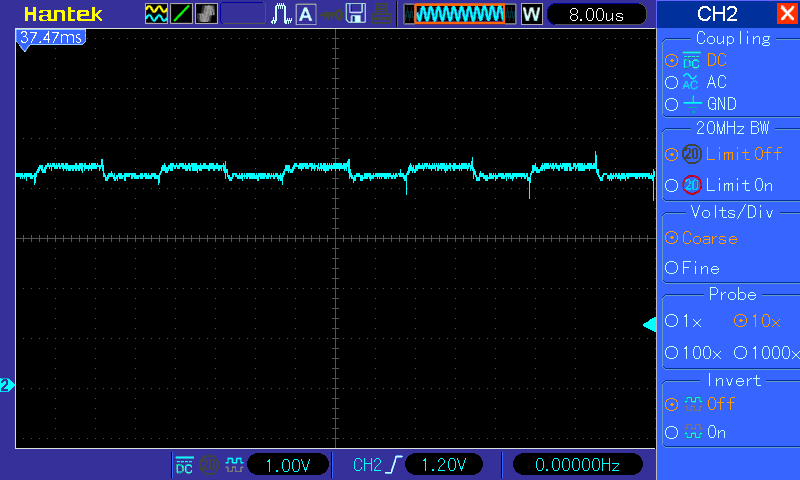The image size is (800, 480).
Task: Click the key lock icon in toolbar
Action: (x=332, y=15)
